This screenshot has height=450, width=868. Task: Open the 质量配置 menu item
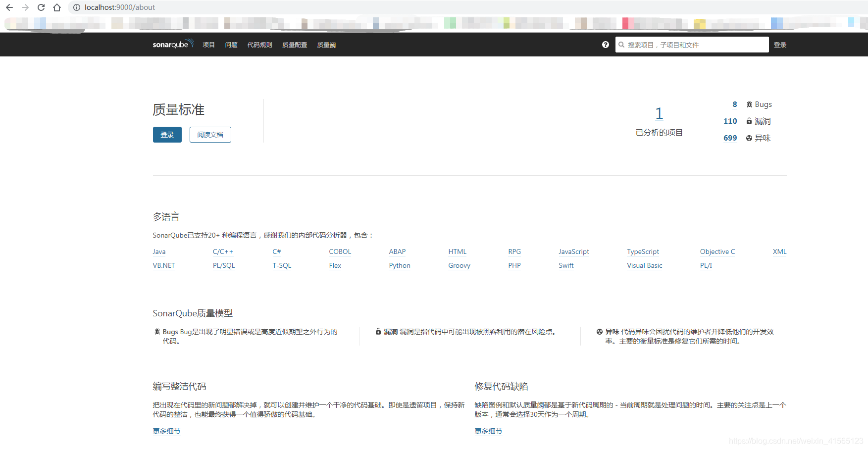point(295,45)
